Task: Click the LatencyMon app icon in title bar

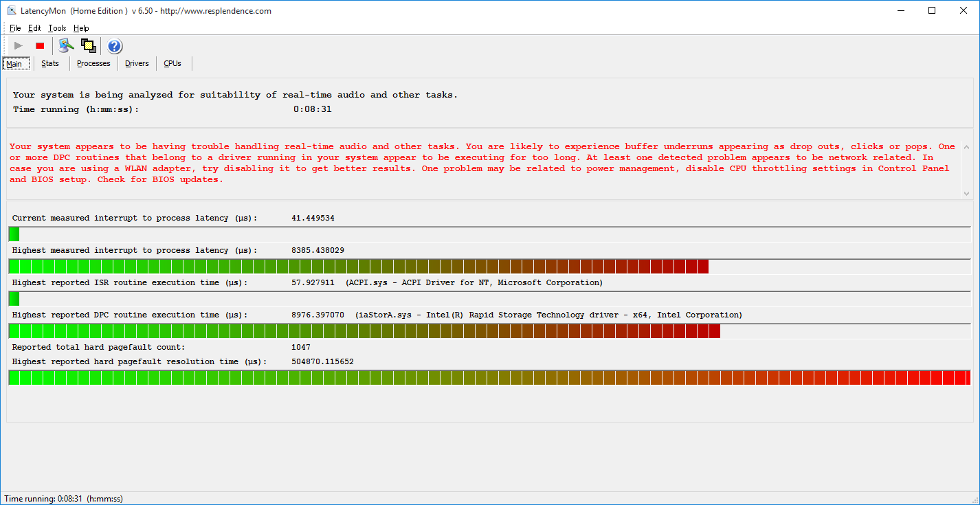Action: (x=11, y=11)
